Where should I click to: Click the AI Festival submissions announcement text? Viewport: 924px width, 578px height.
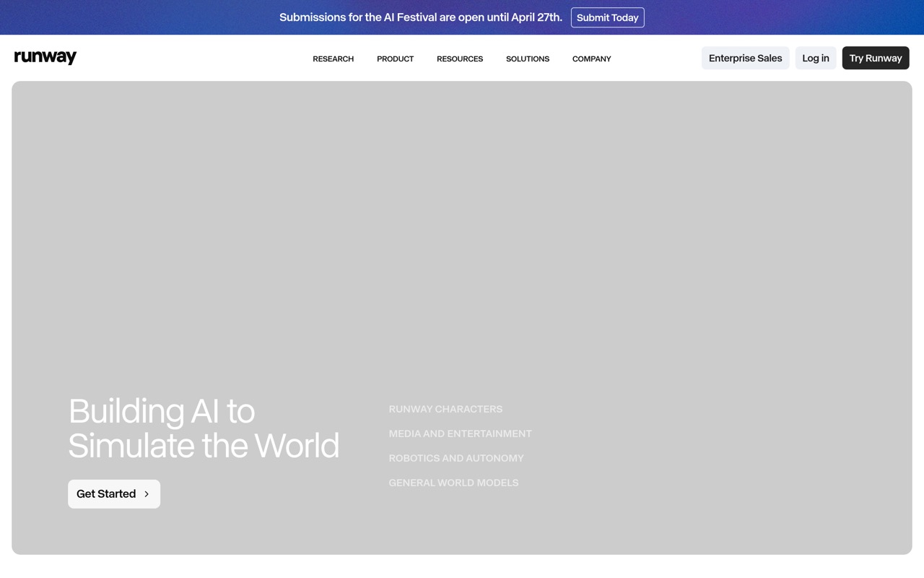point(421,17)
